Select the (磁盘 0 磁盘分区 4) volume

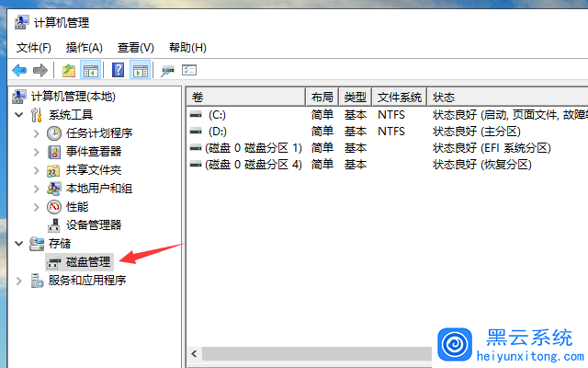point(254,165)
